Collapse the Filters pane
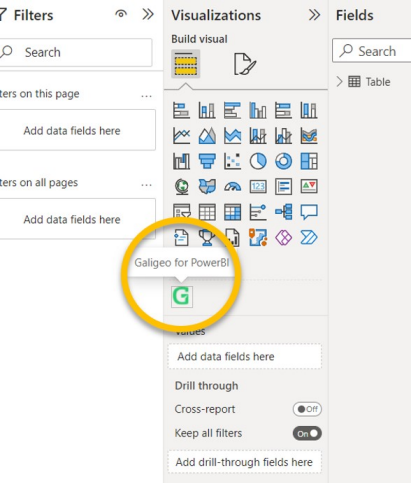Image resolution: width=411 pixels, height=483 pixels. click(x=148, y=14)
